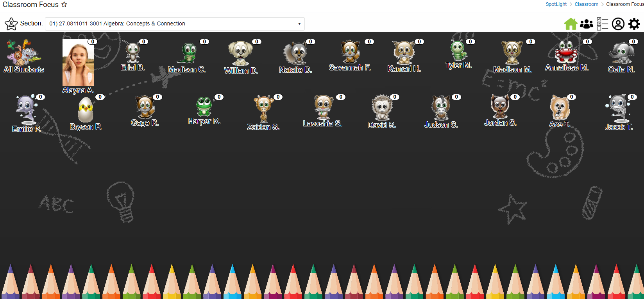Viewport: 644px width, 299px height.
Task: Pick the Annaliese M. red crab avatar
Action: [x=566, y=52]
